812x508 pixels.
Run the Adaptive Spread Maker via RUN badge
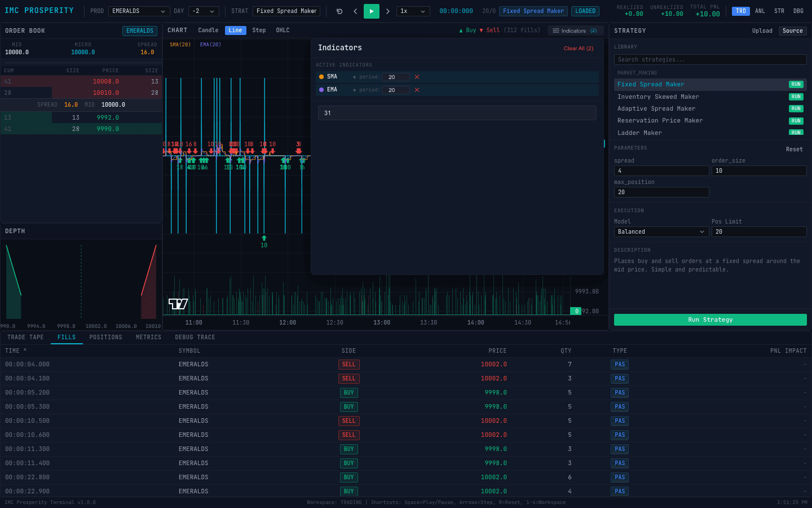click(796, 108)
